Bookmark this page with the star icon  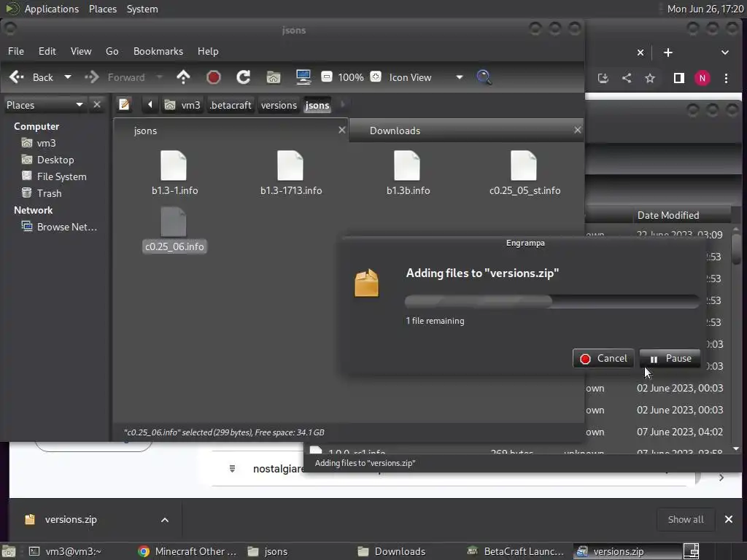tap(650, 78)
